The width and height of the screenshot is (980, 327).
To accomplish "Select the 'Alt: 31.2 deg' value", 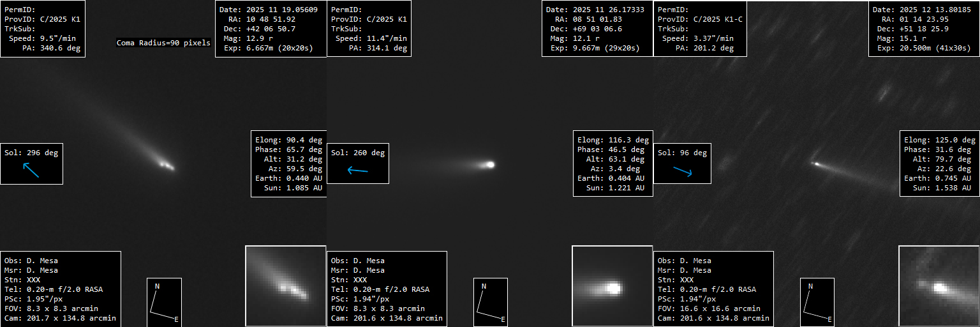I will (293, 159).
